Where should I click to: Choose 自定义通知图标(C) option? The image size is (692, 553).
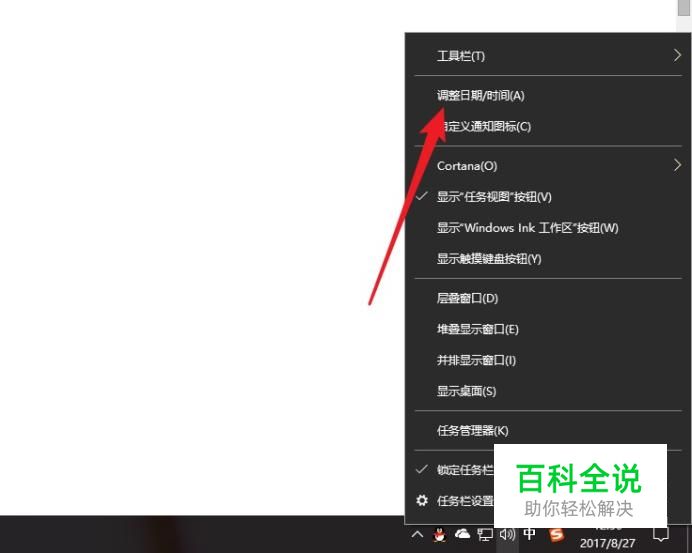tap(549, 126)
